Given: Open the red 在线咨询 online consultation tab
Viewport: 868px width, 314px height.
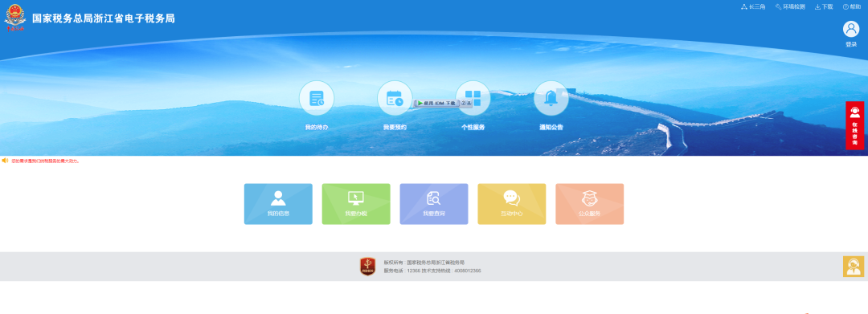Looking at the screenshot, I should click(854, 125).
